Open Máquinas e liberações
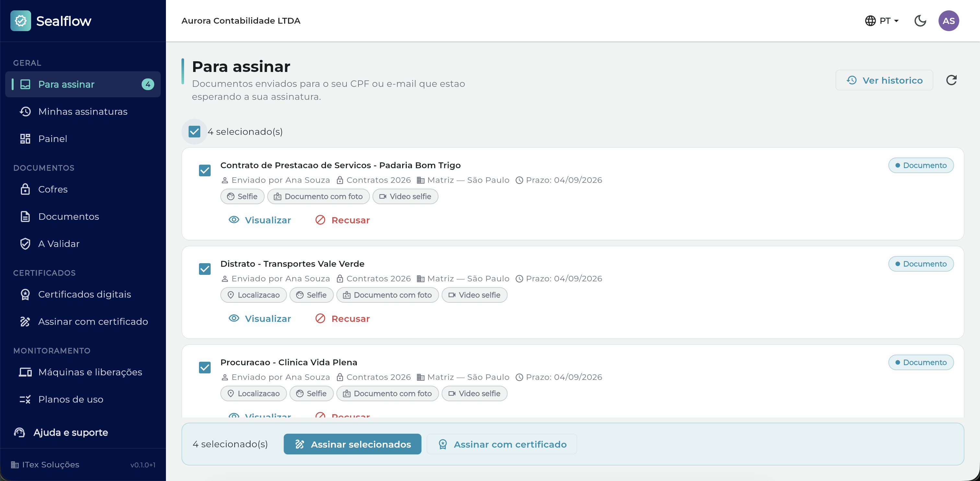 pos(83,372)
